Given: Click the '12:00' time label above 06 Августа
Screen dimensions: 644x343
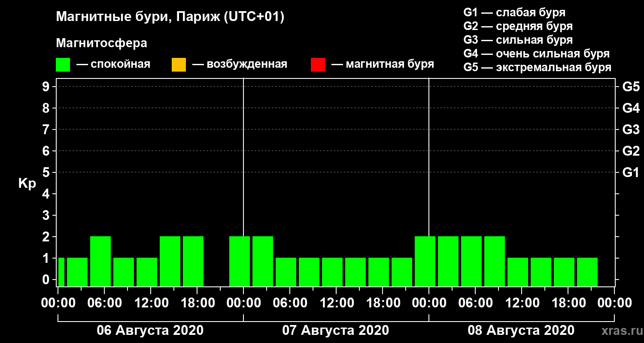Looking at the screenshot, I should [x=151, y=303].
